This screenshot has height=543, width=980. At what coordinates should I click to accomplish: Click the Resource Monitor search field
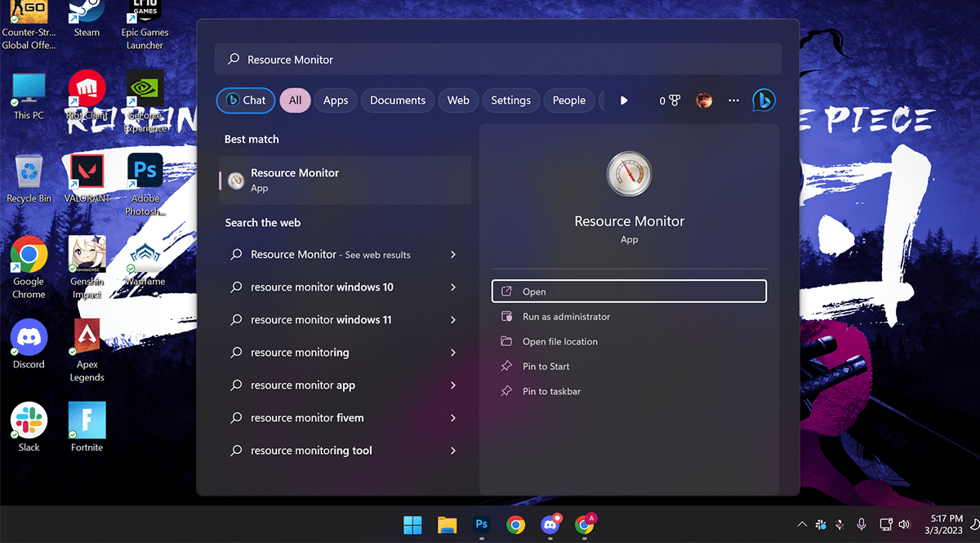pyautogui.click(x=498, y=60)
